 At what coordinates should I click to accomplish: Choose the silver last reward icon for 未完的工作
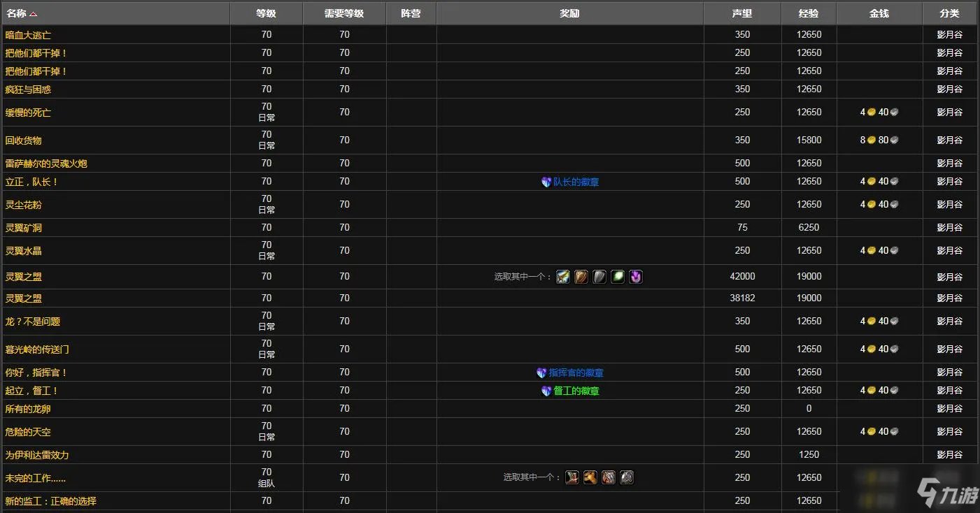tap(627, 477)
